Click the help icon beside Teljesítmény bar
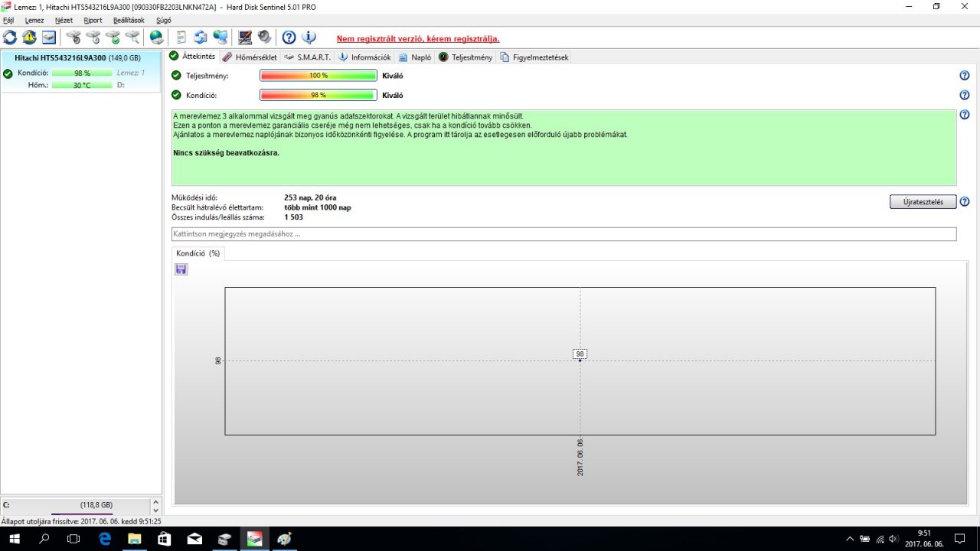Image resolution: width=980 pixels, height=551 pixels. (x=965, y=75)
